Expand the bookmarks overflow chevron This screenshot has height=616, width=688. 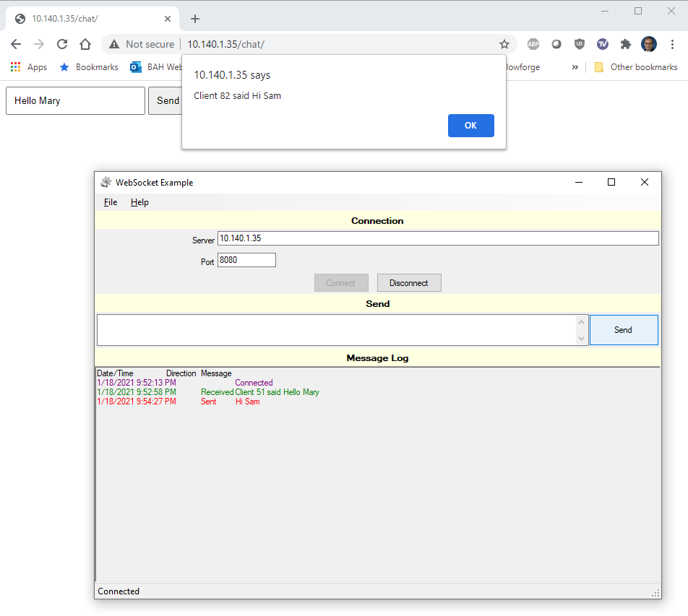tap(575, 66)
